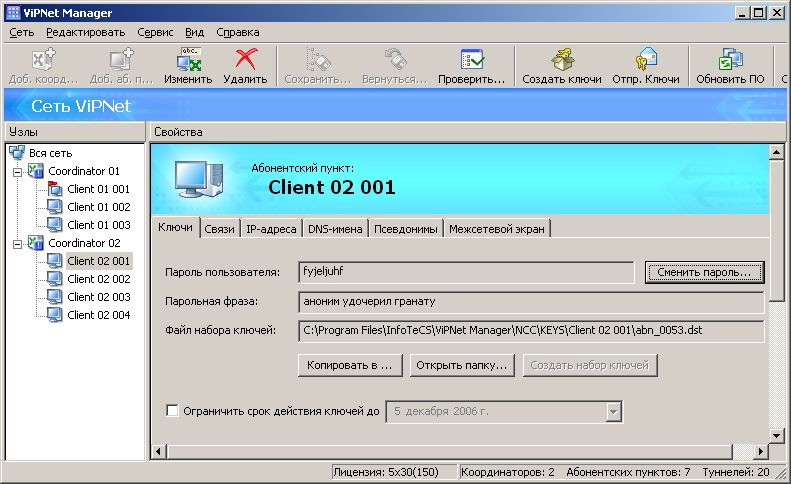Open the Редактировать menu
This screenshot has height=484, width=791.
tap(86, 32)
